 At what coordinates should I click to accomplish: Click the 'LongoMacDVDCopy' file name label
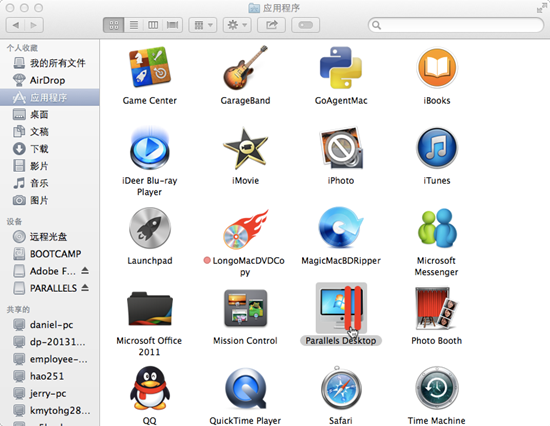click(248, 266)
